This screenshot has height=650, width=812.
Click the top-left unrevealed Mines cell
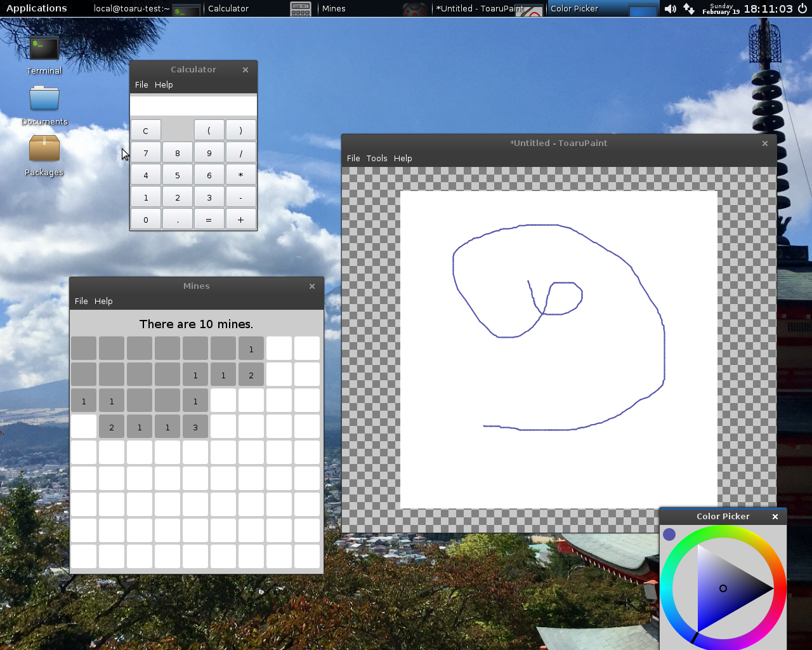point(84,348)
